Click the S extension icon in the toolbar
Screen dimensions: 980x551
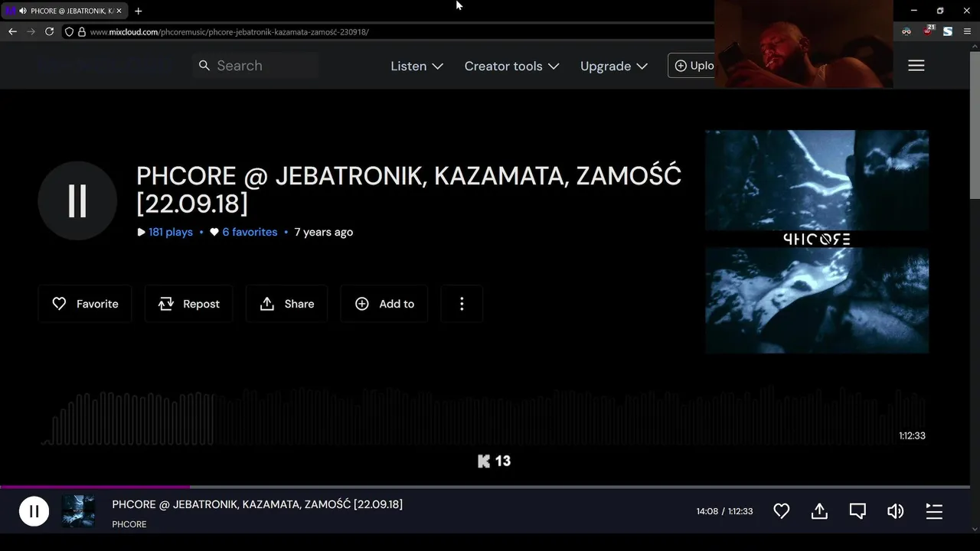[x=948, y=31]
